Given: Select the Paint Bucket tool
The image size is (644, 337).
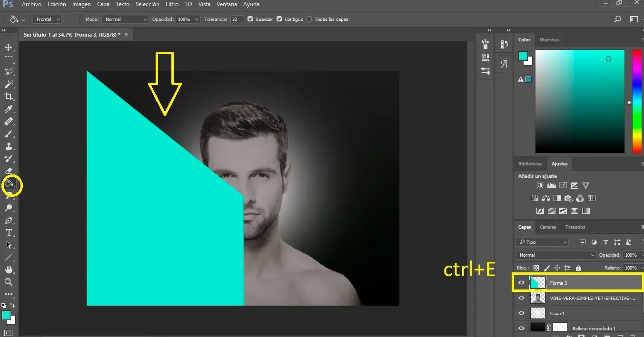Looking at the screenshot, I should point(10,183).
